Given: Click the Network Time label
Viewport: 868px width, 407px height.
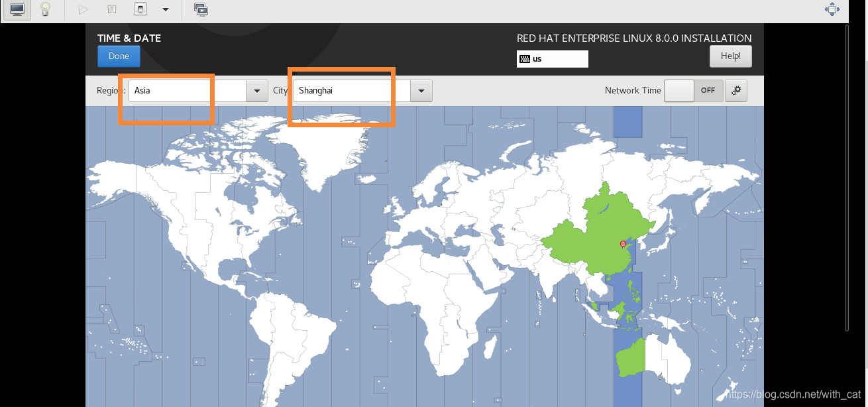Looking at the screenshot, I should pos(633,90).
